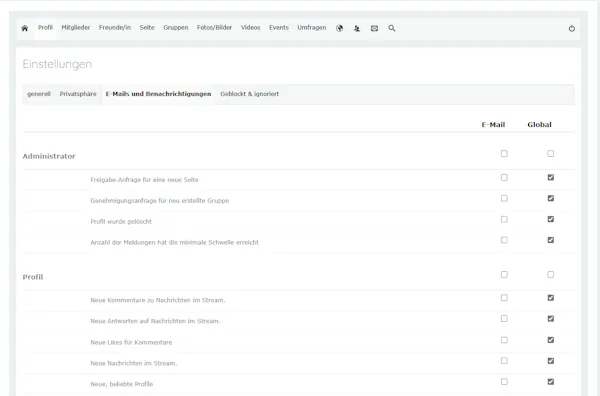600x396 pixels.
Task: Open the Gruppen menu item
Action: [x=176, y=28]
